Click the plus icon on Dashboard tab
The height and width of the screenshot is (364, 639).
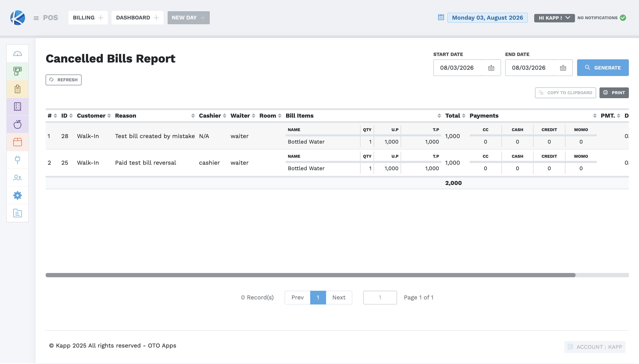point(156,18)
